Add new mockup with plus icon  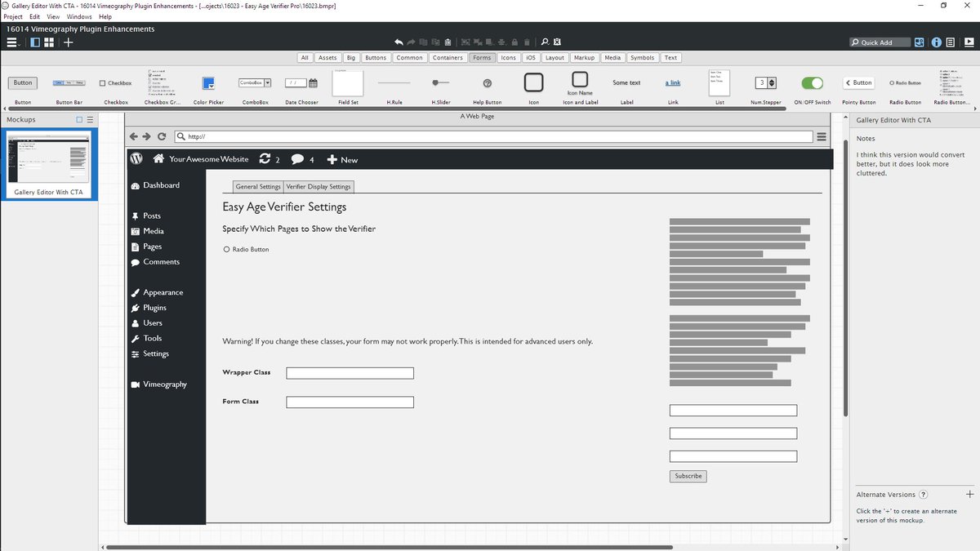click(69, 42)
